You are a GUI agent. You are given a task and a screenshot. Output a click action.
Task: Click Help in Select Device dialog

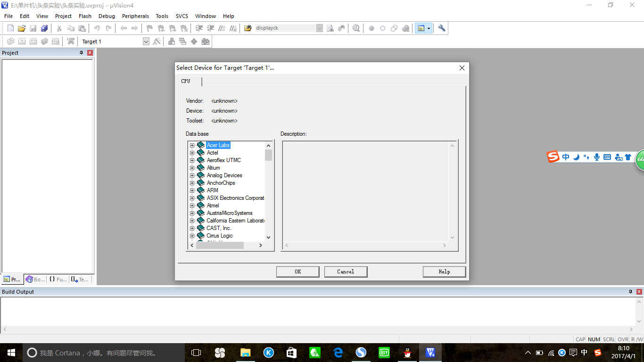coord(444,271)
